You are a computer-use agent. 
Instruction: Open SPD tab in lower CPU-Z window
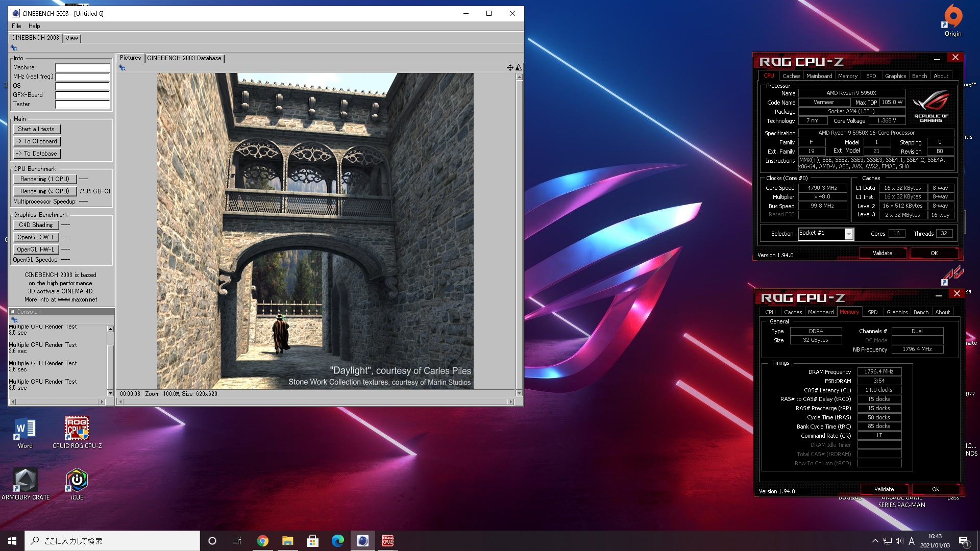[873, 312]
